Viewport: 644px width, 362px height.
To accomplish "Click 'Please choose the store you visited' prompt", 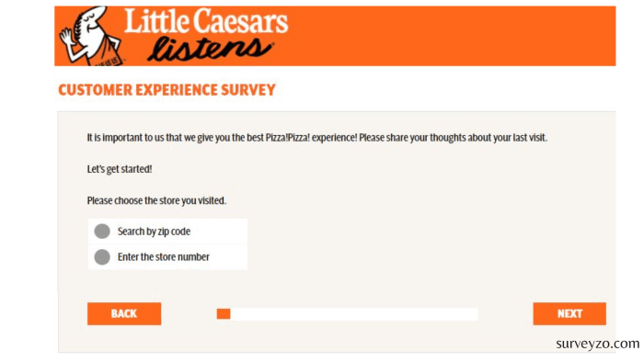I will [156, 200].
